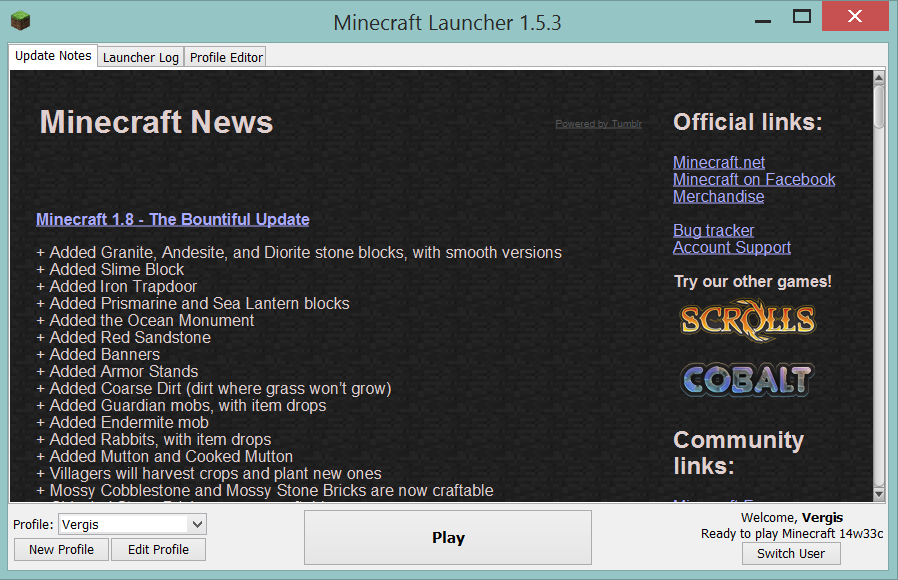Image resolution: width=898 pixels, height=580 pixels.
Task: Open the Launcher Log tab
Action: (141, 57)
